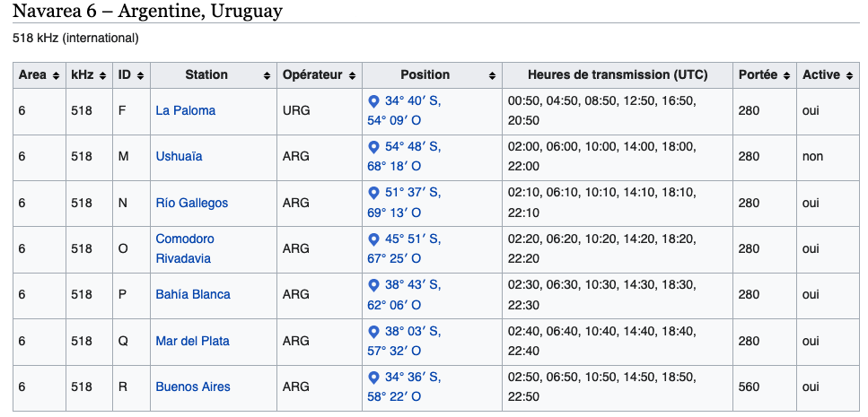This screenshot has width=868, height=417.
Task: Click map pin icon in Ushuaïa row
Action: 373,147
